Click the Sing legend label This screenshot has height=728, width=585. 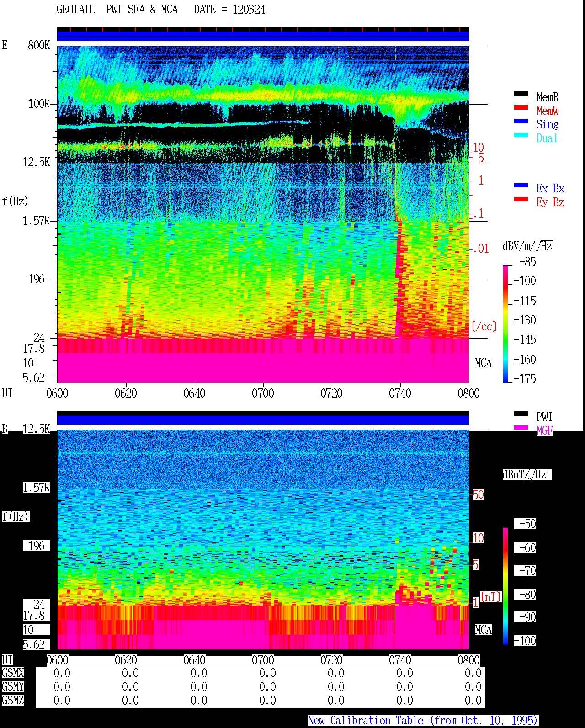(x=548, y=124)
